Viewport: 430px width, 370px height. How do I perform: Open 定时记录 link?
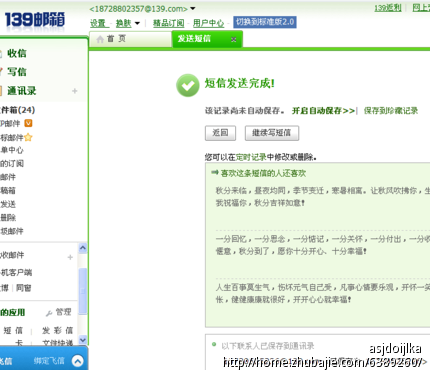pyautogui.click(x=251, y=157)
